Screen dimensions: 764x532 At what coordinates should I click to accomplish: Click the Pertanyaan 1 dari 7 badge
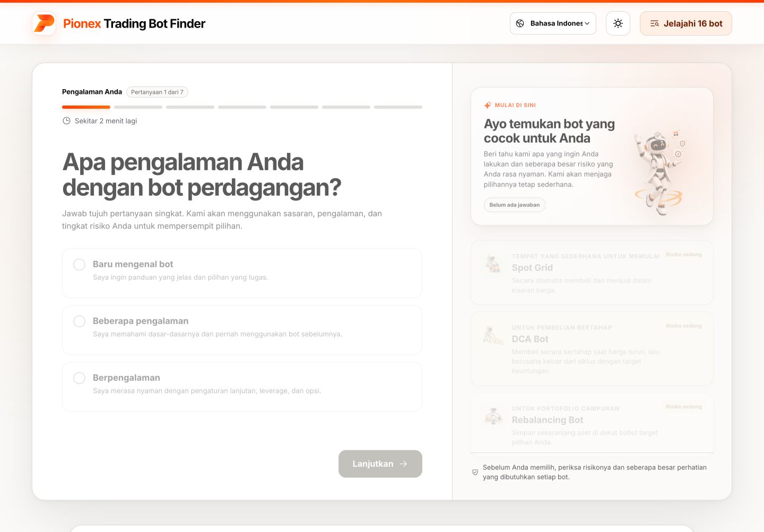(157, 92)
